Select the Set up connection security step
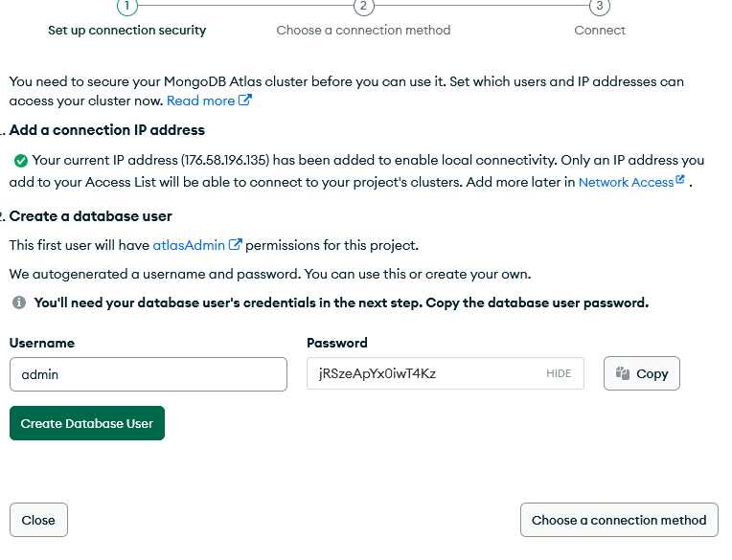 coord(127,30)
